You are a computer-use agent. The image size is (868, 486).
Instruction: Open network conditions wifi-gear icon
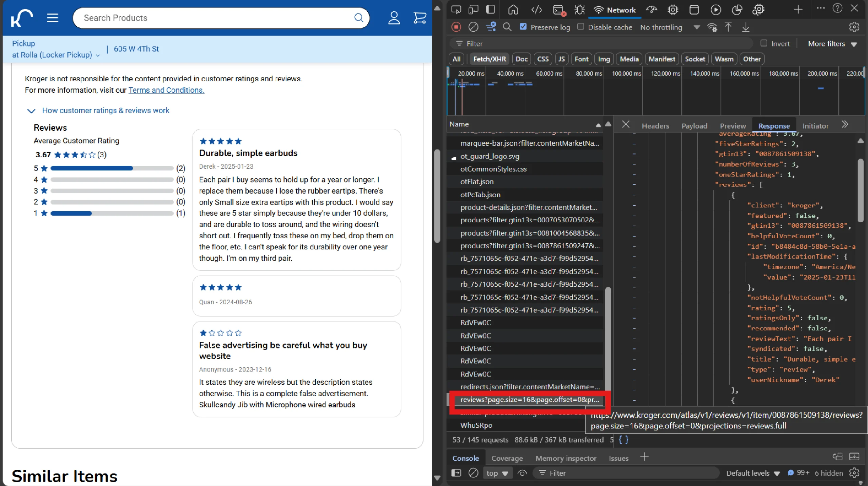click(x=712, y=27)
